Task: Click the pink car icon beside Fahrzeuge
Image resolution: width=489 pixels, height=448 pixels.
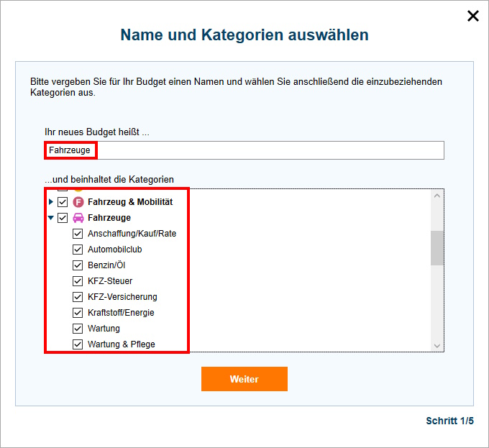Action: [x=78, y=218]
